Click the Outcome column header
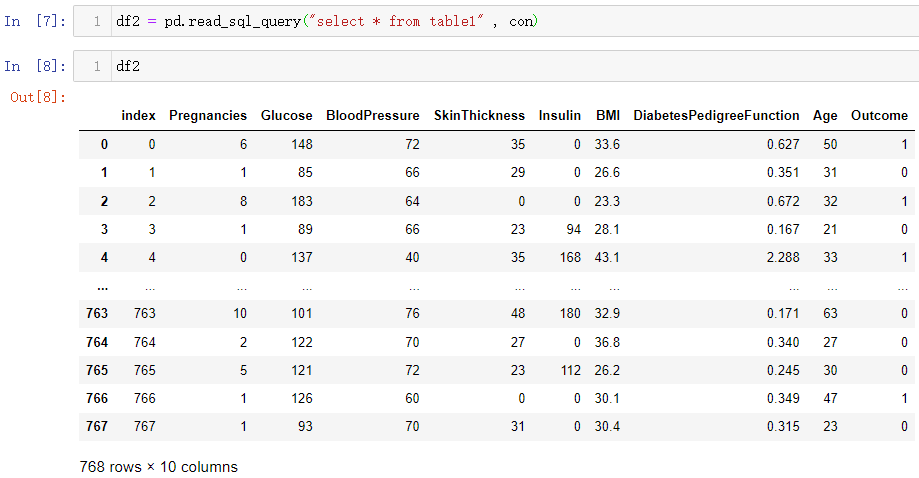The height and width of the screenshot is (478, 919). click(880, 115)
